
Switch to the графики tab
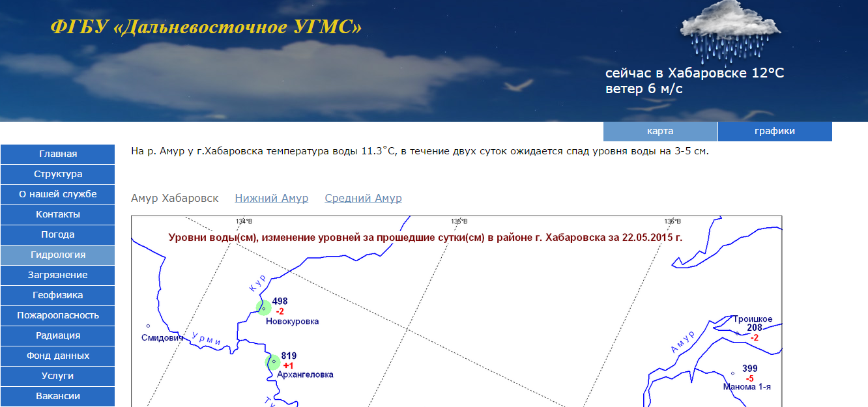pyautogui.click(x=775, y=131)
